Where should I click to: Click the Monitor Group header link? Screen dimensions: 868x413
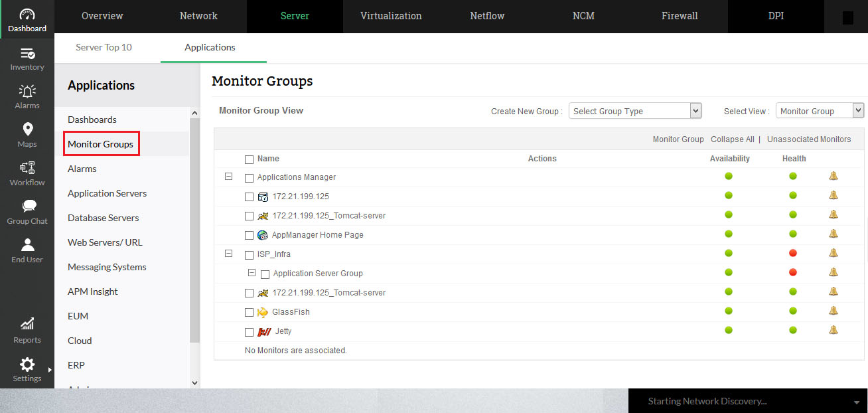678,139
